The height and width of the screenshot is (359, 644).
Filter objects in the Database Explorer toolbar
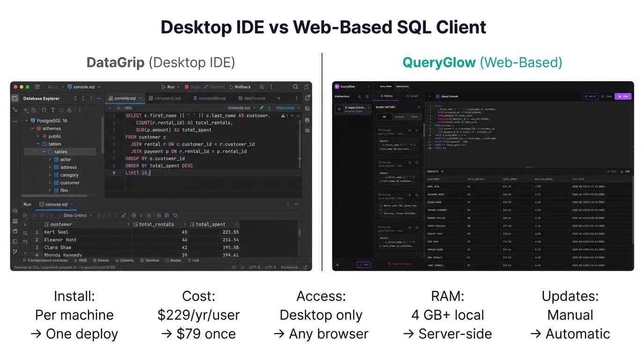(x=53, y=110)
